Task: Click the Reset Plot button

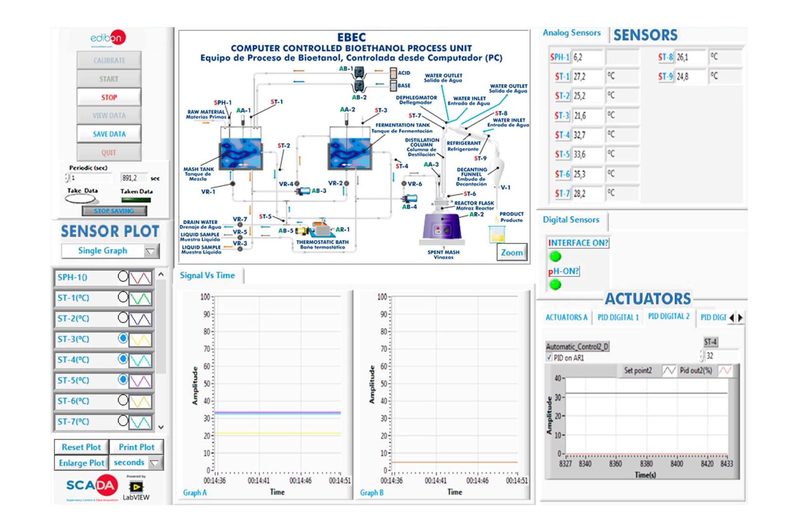Action: [81, 447]
